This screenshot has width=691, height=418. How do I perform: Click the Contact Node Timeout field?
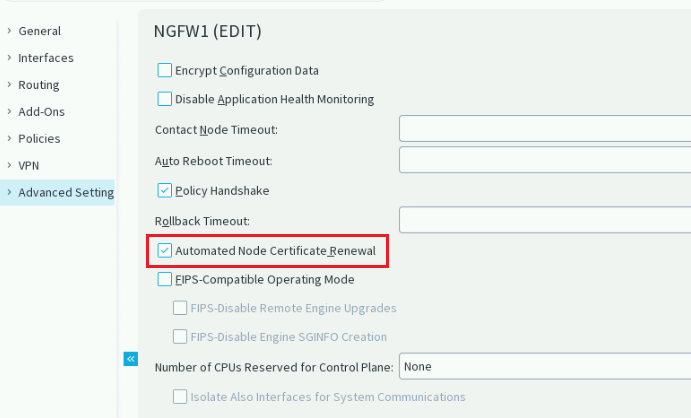point(545,129)
